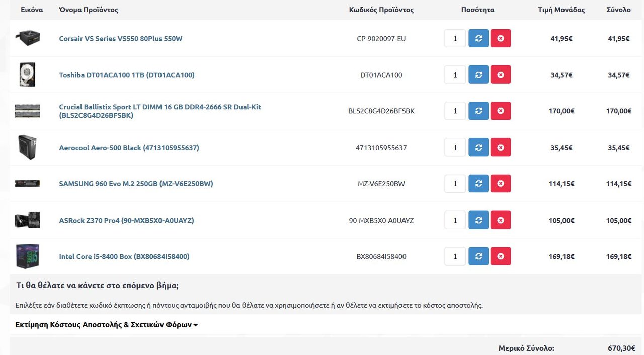Open Crucial Ballistix Sport LT DIMM link
This screenshot has height=355, width=644.
[x=160, y=111]
